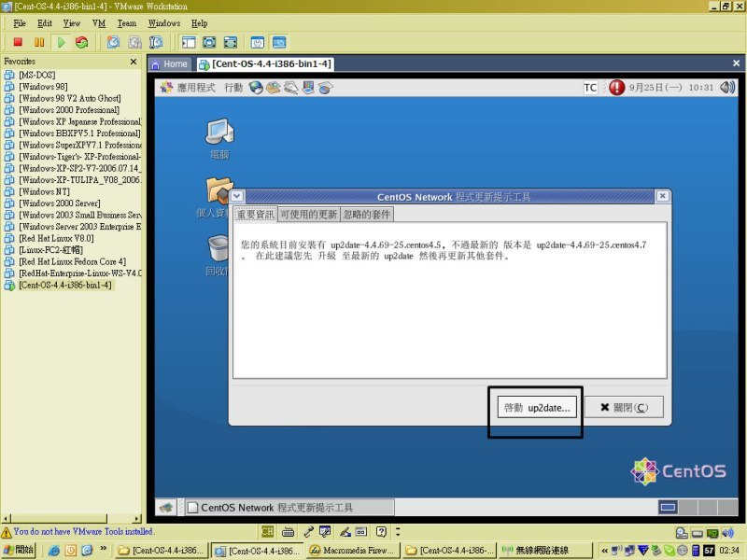
Task: Open the dialog's window menu arrow button
Action: 237,197
